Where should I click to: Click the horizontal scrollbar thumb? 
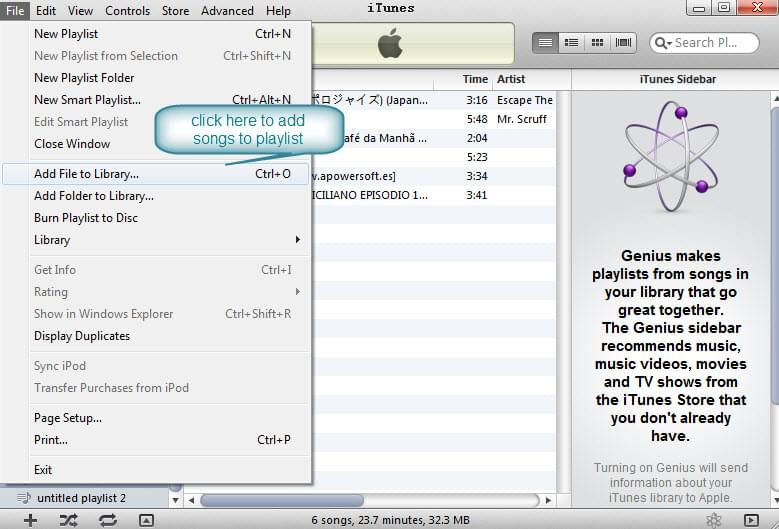pyautogui.click(x=282, y=500)
